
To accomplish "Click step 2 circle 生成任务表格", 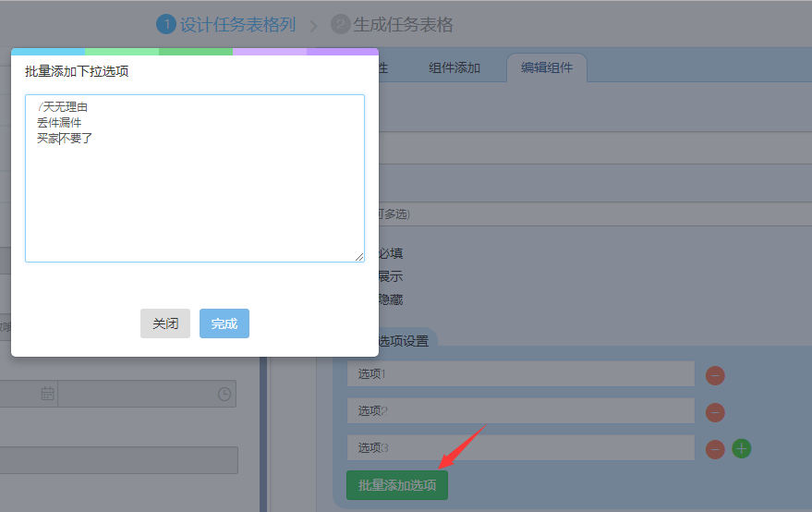I will click(340, 25).
